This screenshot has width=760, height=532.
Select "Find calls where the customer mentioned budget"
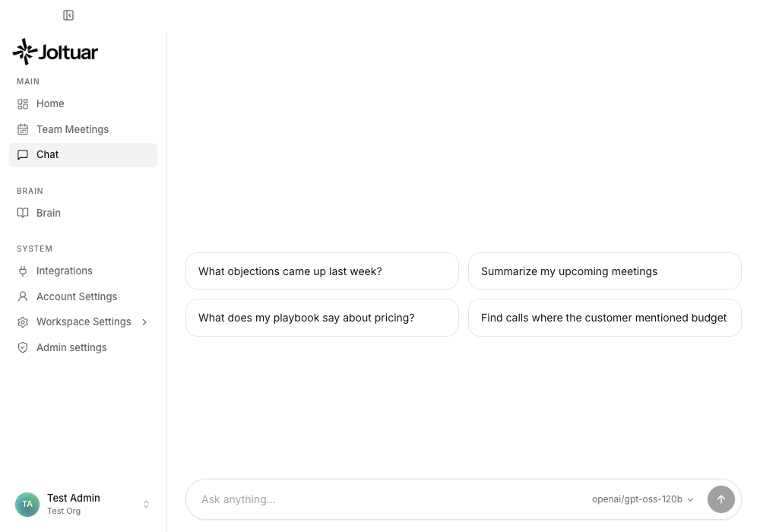(604, 318)
